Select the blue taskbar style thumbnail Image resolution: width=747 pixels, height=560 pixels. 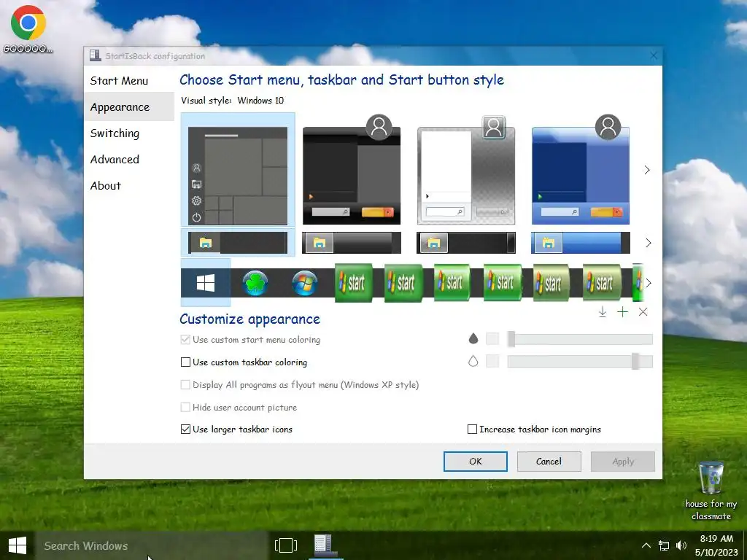[x=580, y=243]
